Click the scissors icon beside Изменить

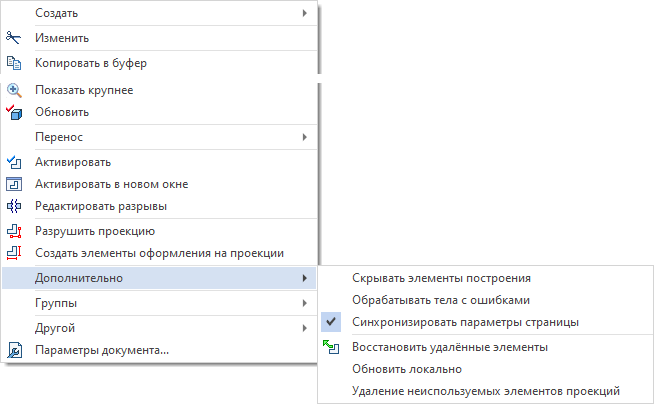[14, 38]
